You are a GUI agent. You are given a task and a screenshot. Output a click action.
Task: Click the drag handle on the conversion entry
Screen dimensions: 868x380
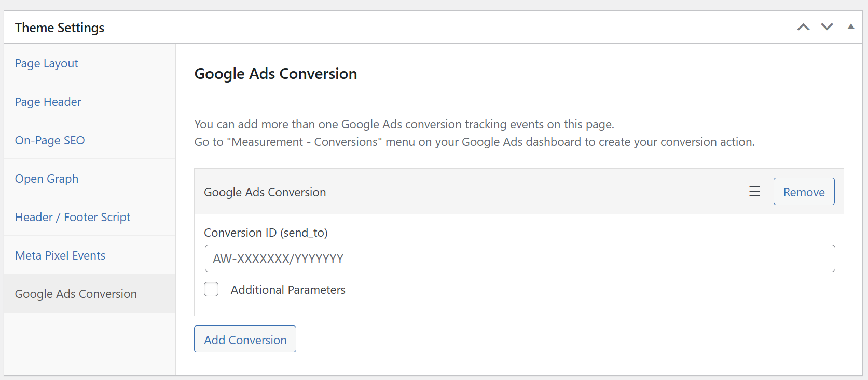[x=754, y=191]
